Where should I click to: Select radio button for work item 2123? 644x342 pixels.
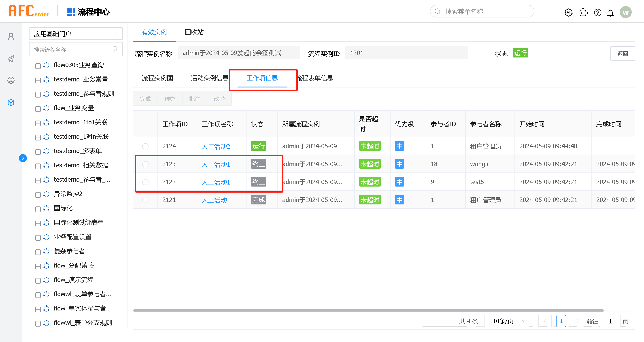click(145, 164)
